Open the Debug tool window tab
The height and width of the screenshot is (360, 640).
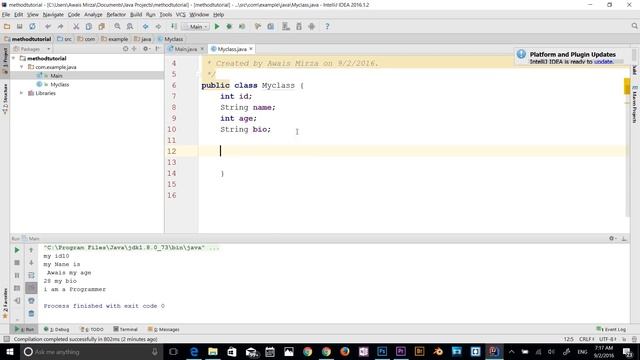click(x=57, y=329)
